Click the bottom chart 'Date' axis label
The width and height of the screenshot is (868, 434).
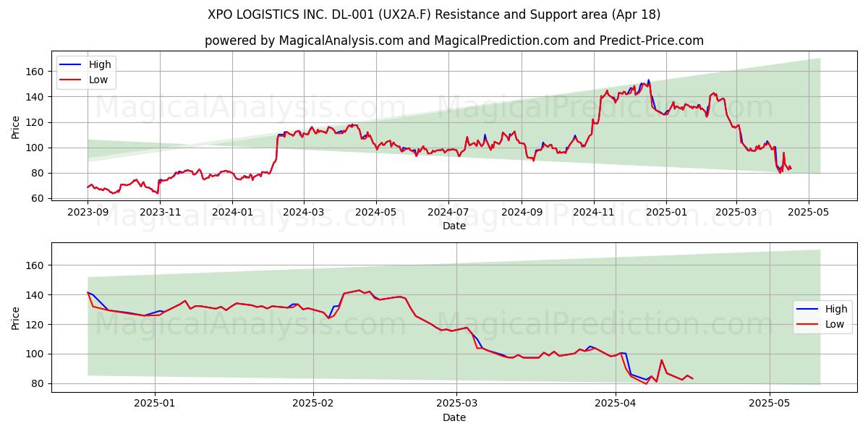tap(454, 417)
